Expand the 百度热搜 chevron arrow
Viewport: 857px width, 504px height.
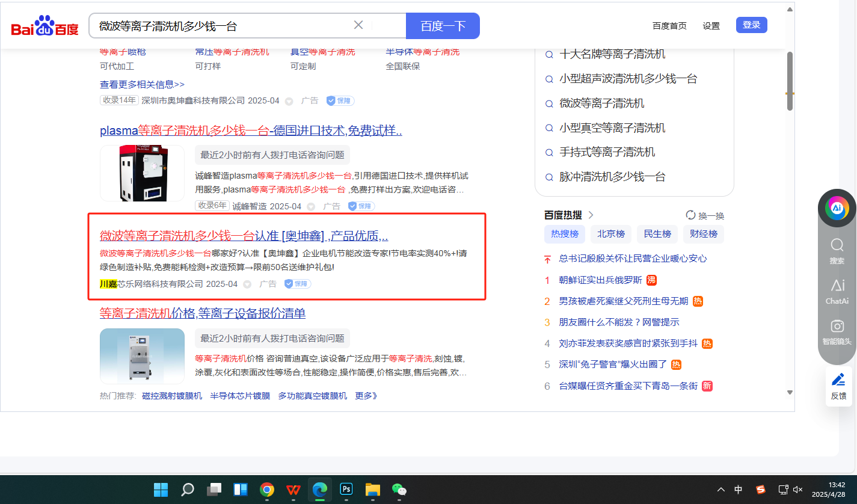[x=591, y=215]
